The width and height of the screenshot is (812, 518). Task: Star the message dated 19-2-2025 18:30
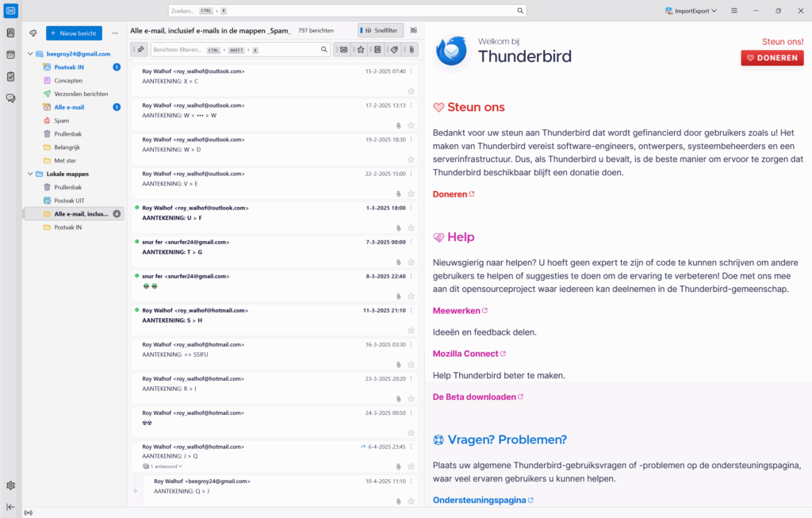pyautogui.click(x=412, y=159)
